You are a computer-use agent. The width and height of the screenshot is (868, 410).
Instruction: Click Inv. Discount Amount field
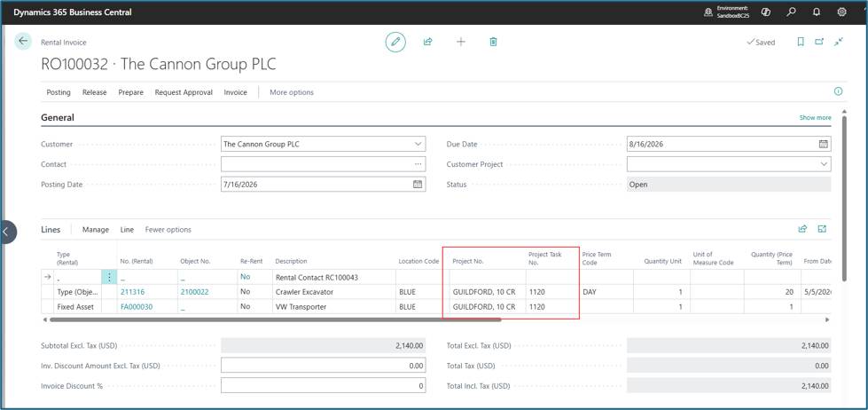click(x=324, y=366)
